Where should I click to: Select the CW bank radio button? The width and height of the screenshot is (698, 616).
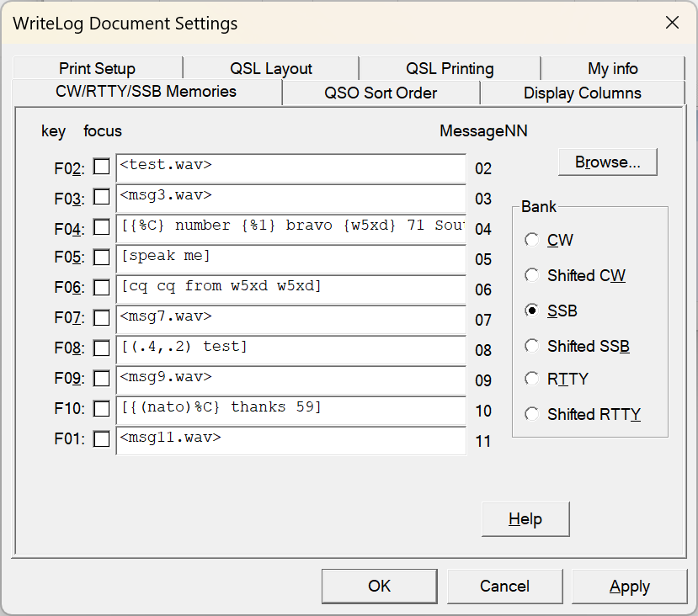click(532, 241)
